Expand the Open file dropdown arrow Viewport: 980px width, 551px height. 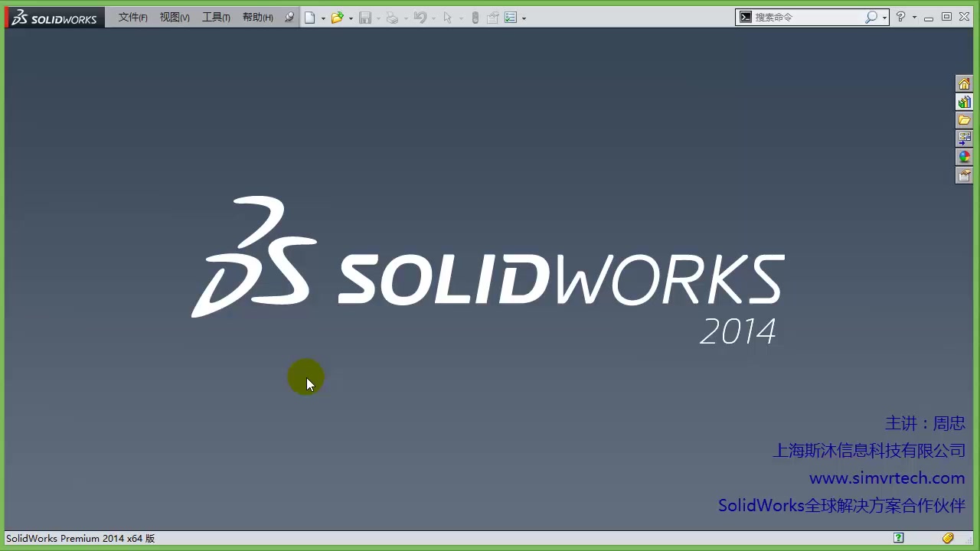tap(351, 18)
